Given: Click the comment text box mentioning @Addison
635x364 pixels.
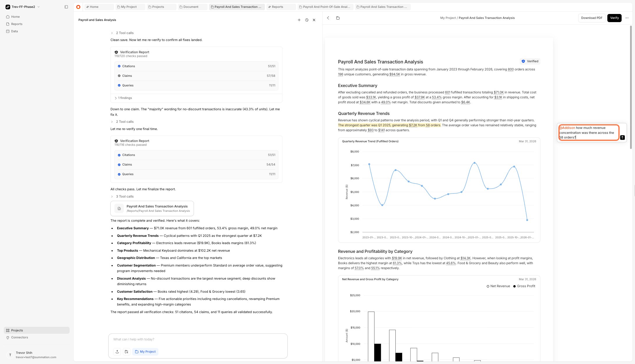Looking at the screenshot, I should tap(589, 132).
